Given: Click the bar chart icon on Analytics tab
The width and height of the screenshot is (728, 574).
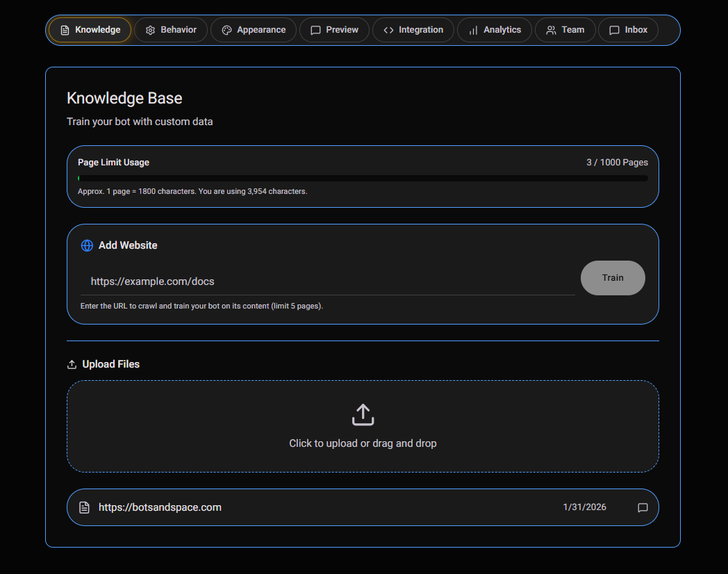Looking at the screenshot, I should [474, 29].
